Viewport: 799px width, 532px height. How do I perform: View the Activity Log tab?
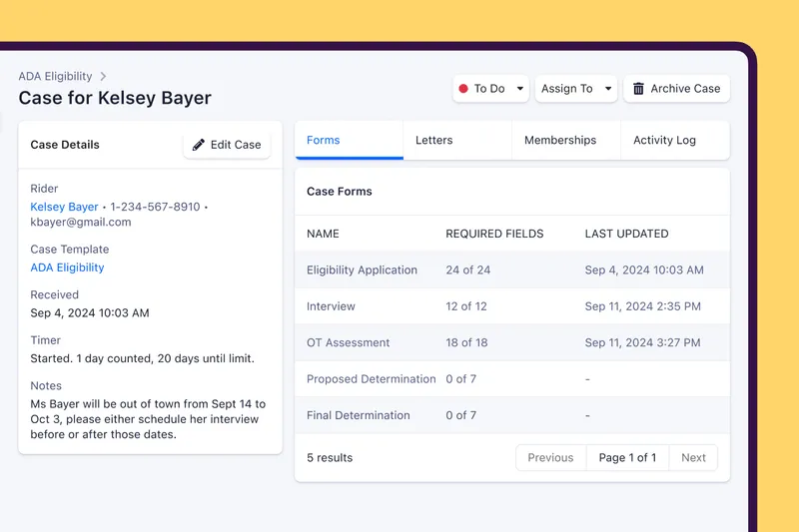click(664, 141)
